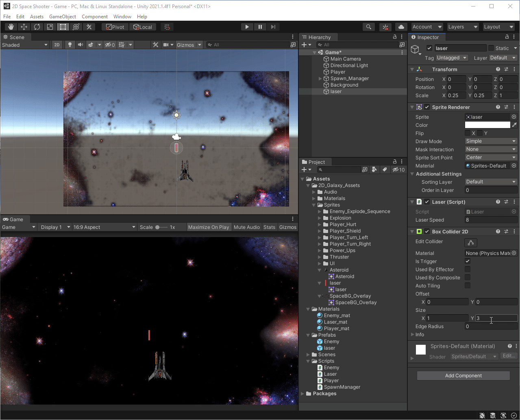The width and height of the screenshot is (520, 420).
Task: Expand Spawn_Manager in Hierarchy
Action: pyautogui.click(x=320, y=78)
